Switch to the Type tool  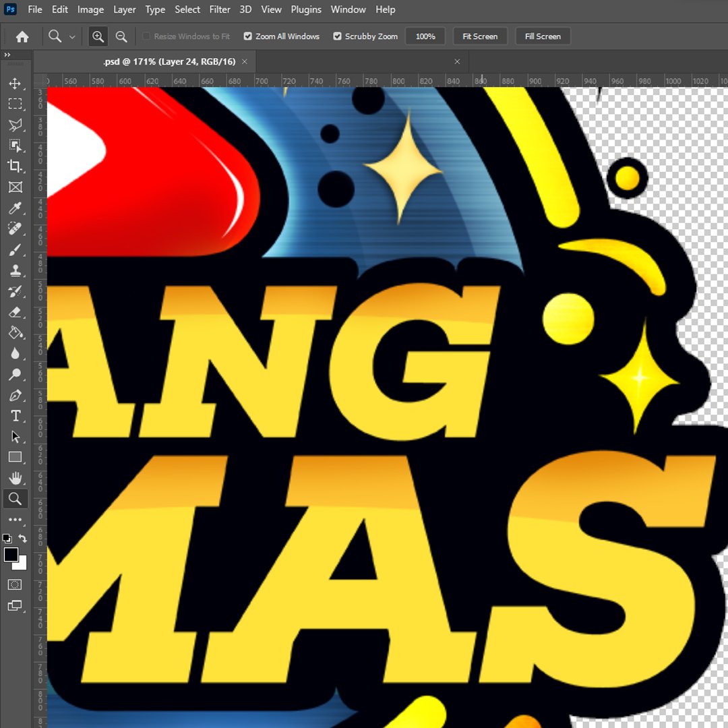15,416
